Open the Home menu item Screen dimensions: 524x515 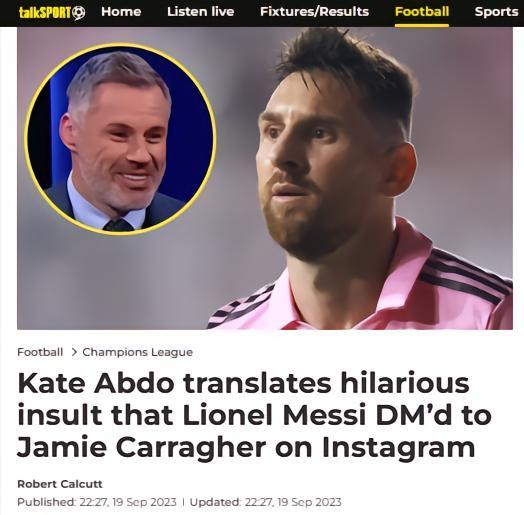point(121,12)
